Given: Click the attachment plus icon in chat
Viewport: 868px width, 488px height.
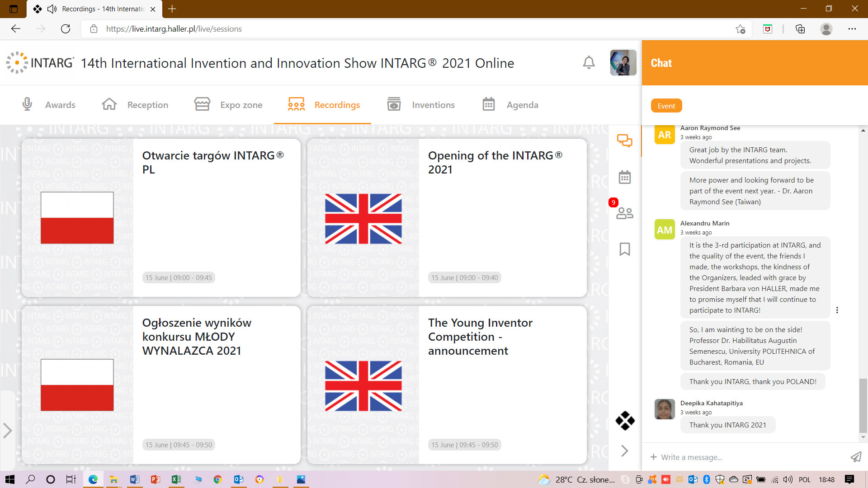Looking at the screenshot, I should (653, 457).
